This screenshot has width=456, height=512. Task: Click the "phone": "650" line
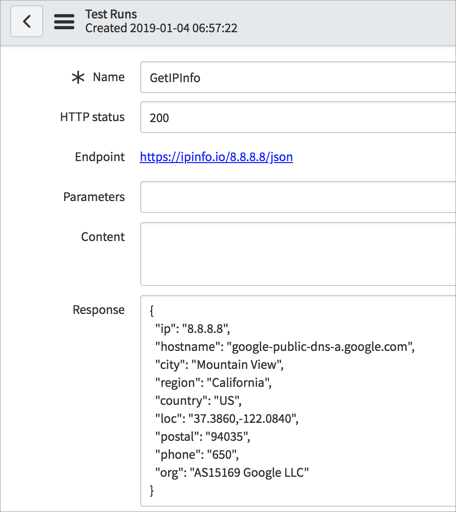click(x=197, y=455)
